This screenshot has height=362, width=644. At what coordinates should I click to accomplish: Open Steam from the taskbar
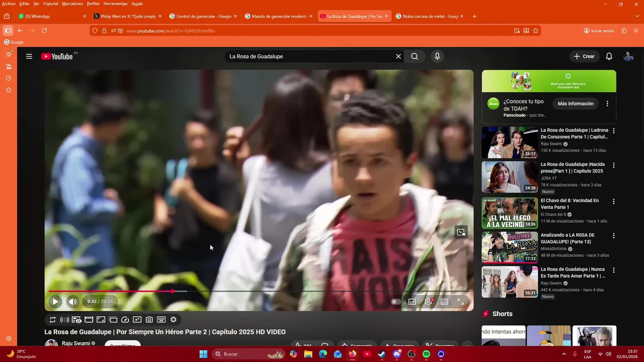point(382,354)
